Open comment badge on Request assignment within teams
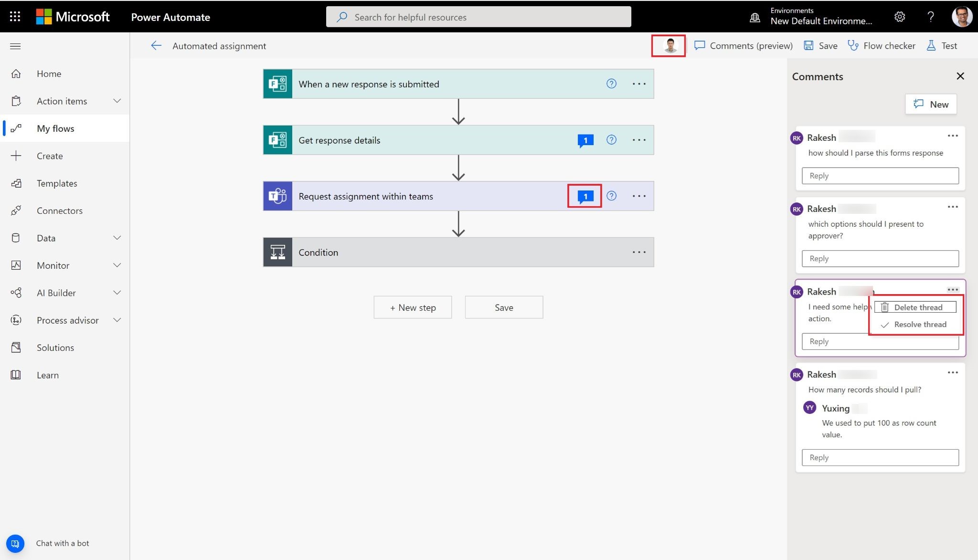This screenshot has height=560, width=978. pyautogui.click(x=585, y=196)
